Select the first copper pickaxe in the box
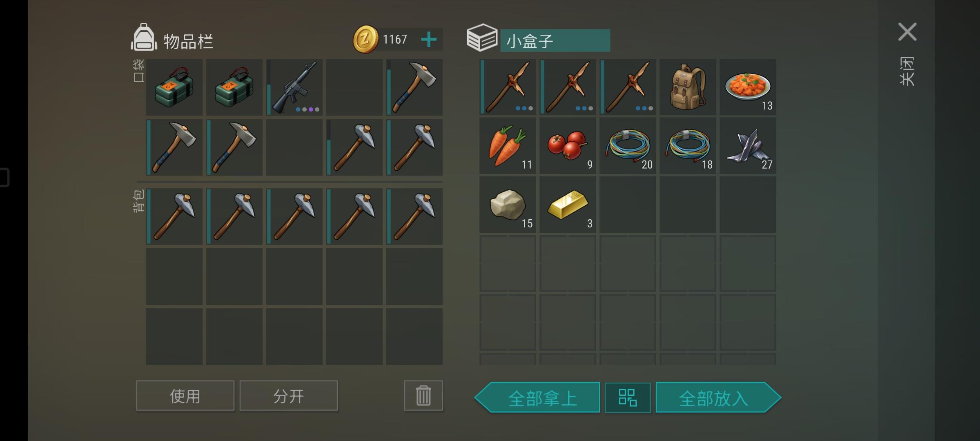 [508, 87]
